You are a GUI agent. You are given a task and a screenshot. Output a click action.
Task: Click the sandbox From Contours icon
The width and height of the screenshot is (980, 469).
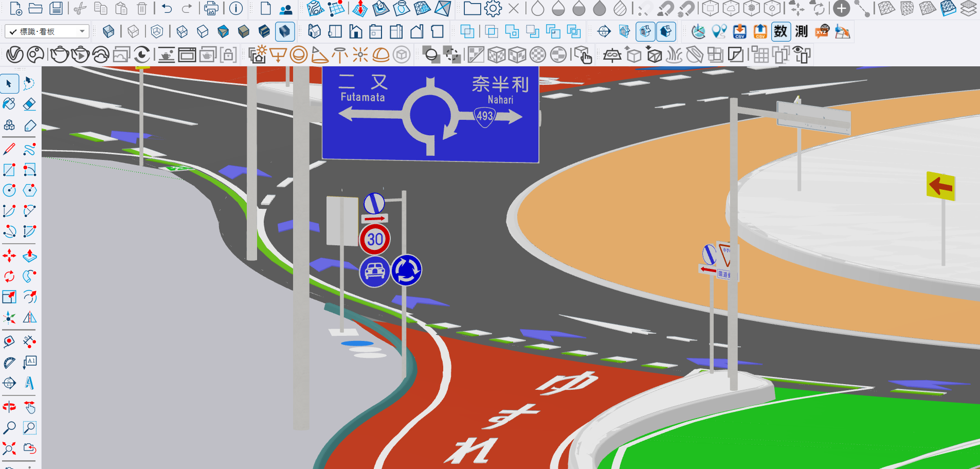[315, 8]
